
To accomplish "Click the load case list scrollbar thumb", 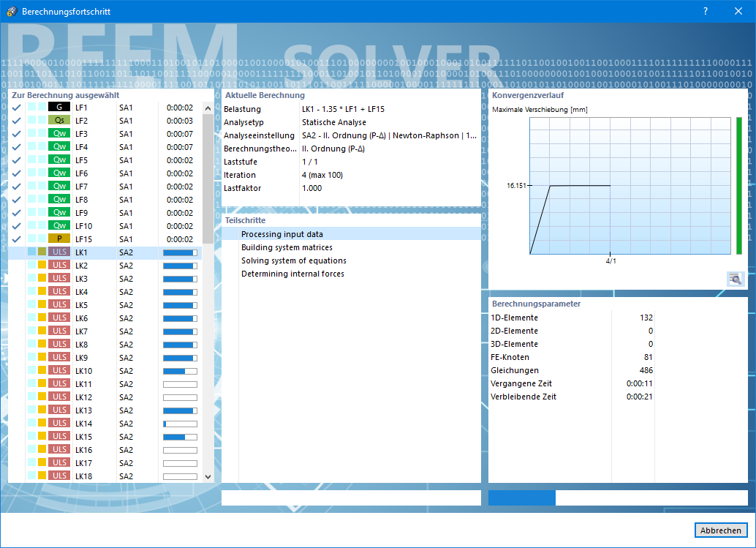I will (x=208, y=179).
